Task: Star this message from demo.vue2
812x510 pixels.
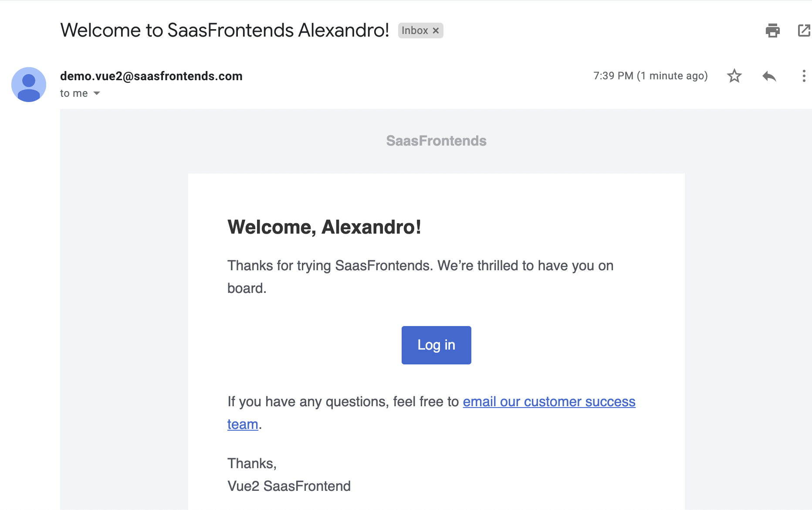Action: point(734,76)
